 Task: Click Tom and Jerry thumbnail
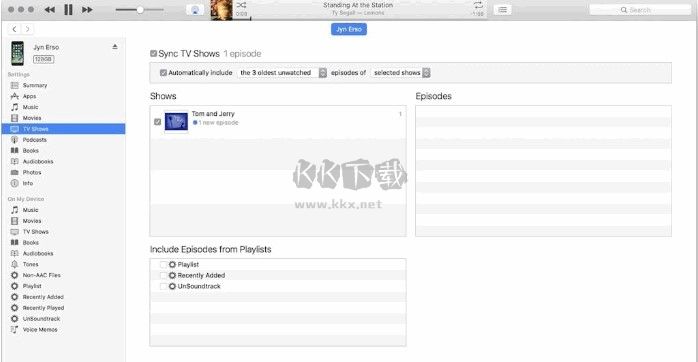pyautogui.click(x=176, y=122)
